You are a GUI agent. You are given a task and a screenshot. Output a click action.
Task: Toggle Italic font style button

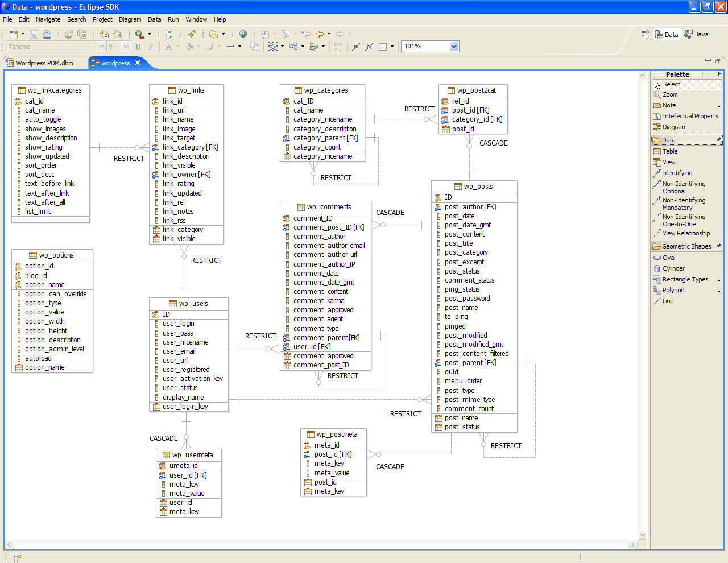[x=150, y=47]
